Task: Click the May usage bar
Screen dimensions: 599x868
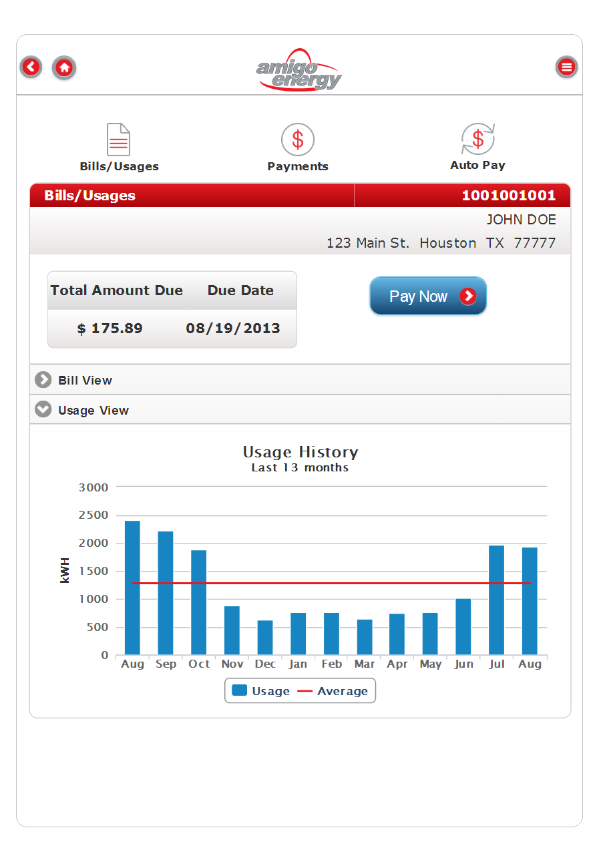Action: [431, 634]
